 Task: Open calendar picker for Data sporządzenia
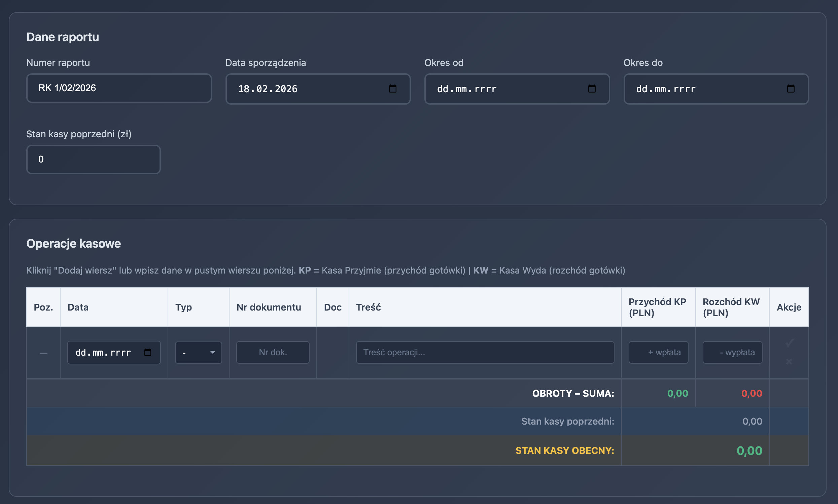point(393,88)
